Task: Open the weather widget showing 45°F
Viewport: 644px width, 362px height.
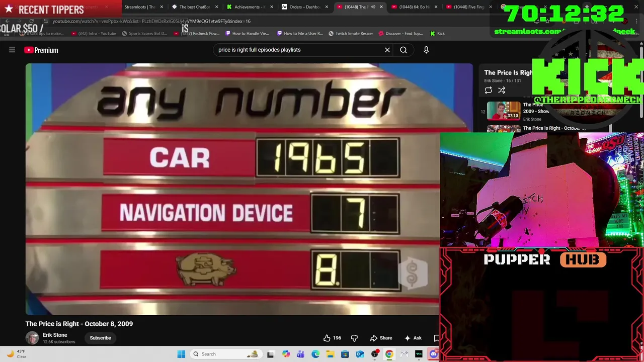Action: click(16, 354)
